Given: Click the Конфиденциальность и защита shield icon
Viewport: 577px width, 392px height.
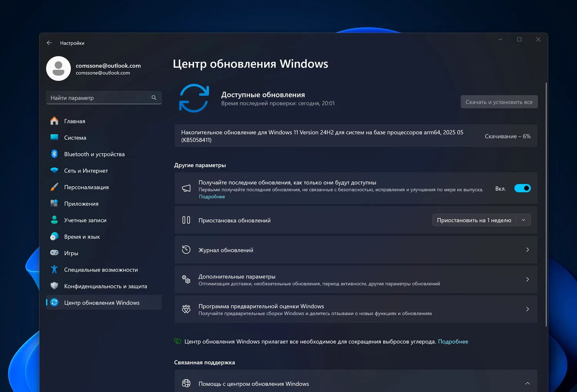Looking at the screenshot, I should click(x=54, y=286).
